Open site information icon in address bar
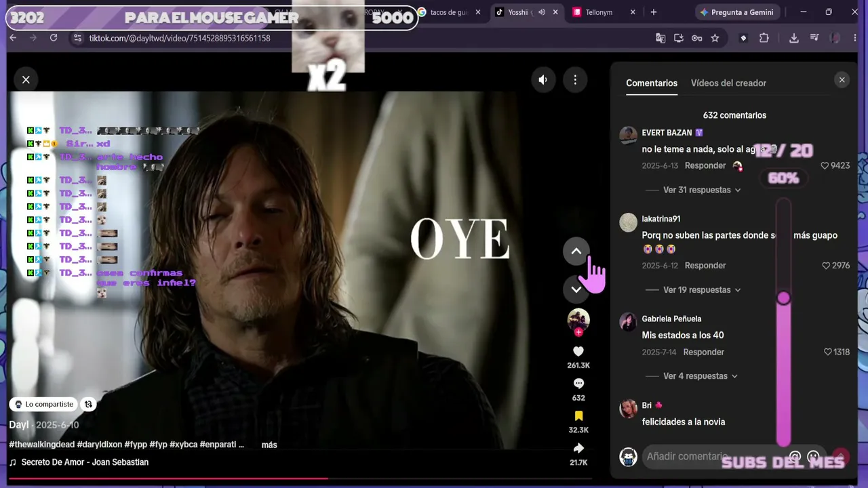The width and height of the screenshot is (868, 488). pos(77,38)
